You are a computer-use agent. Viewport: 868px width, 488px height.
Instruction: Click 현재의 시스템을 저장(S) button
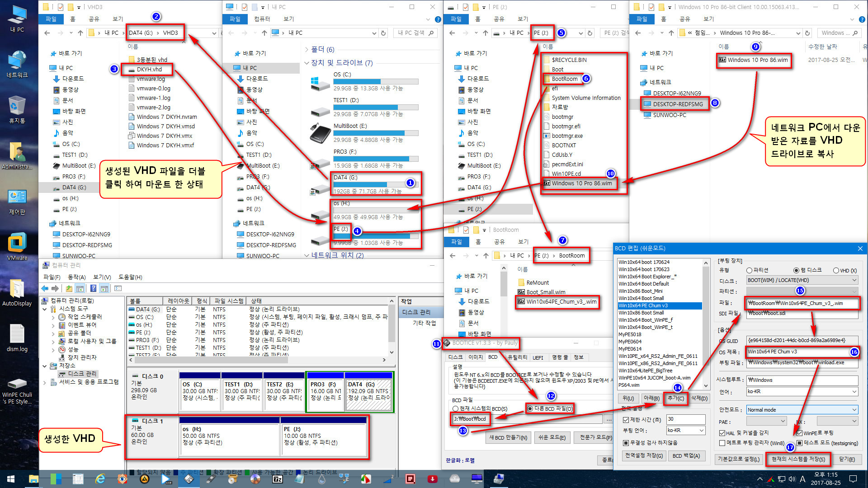pos(798,459)
